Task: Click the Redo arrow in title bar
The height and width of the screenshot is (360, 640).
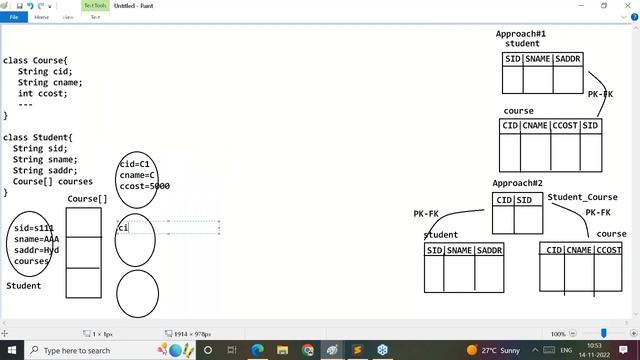Action: (x=41, y=6)
